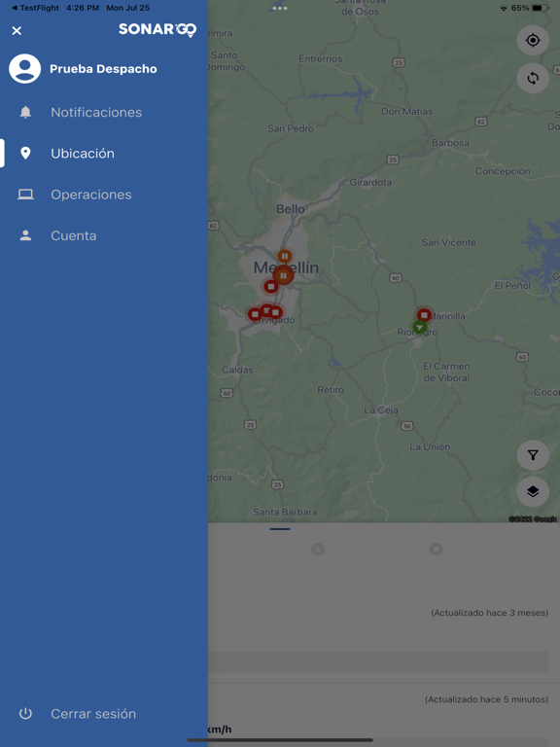Viewport: 560px width, 747px height.
Task: Close the side menu with the X
Action: click(x=17, y=31)
